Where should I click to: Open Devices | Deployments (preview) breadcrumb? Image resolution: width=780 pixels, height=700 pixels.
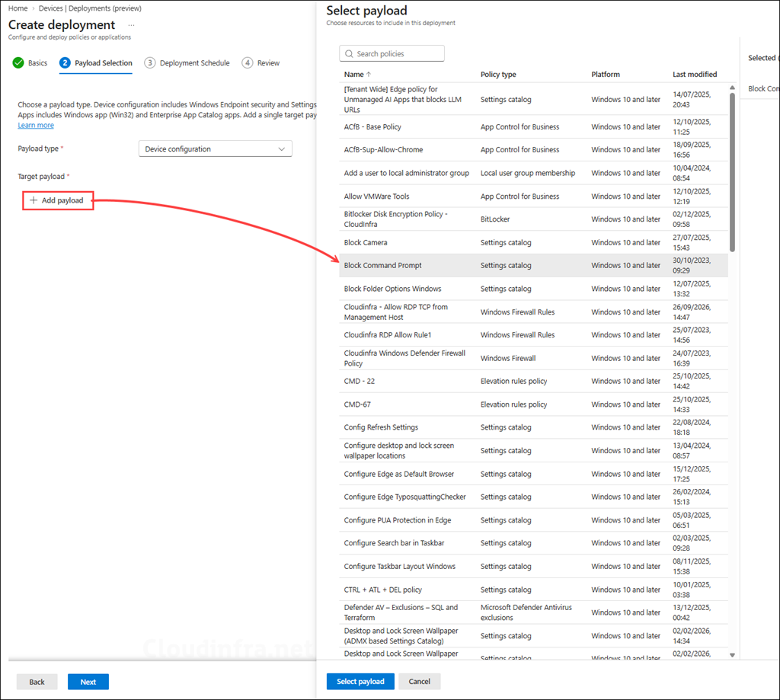[90, 8]
